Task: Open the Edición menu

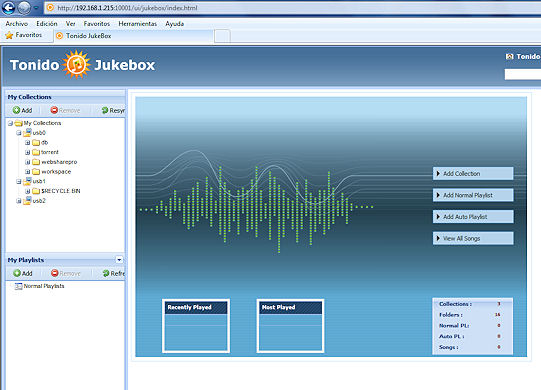Action: pos(47,24)
